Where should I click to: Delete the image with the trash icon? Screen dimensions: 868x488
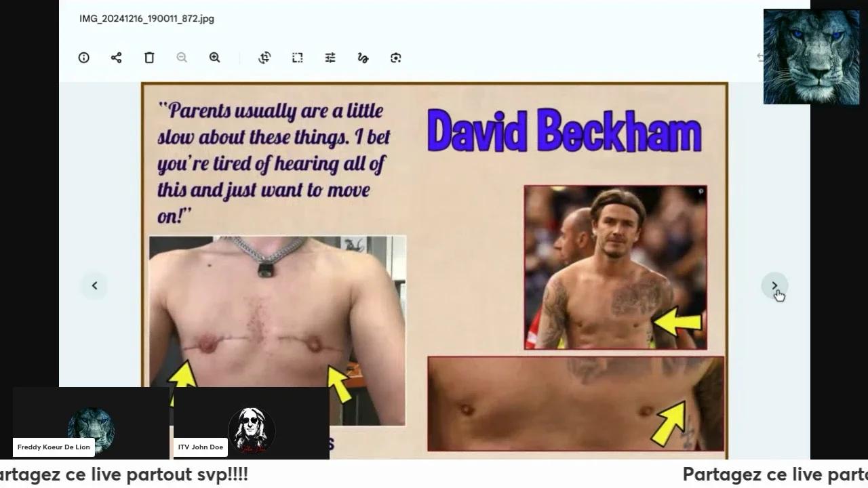pos(149,58)
